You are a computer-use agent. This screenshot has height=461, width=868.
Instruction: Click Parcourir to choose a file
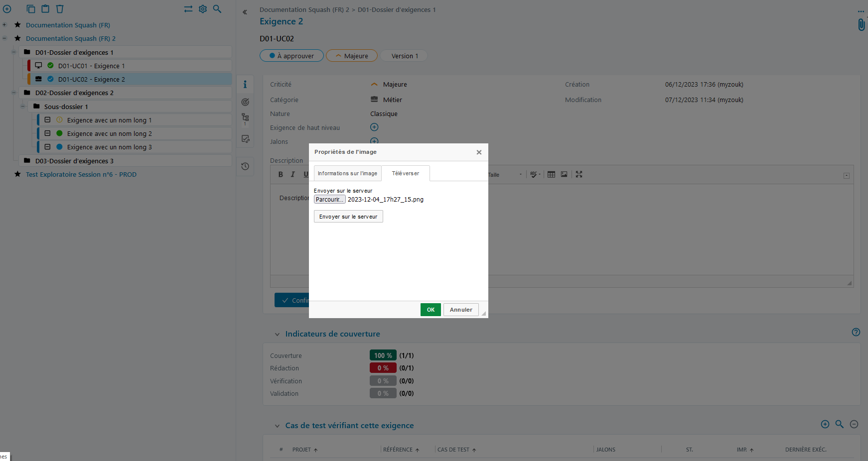tap(329, 200)
